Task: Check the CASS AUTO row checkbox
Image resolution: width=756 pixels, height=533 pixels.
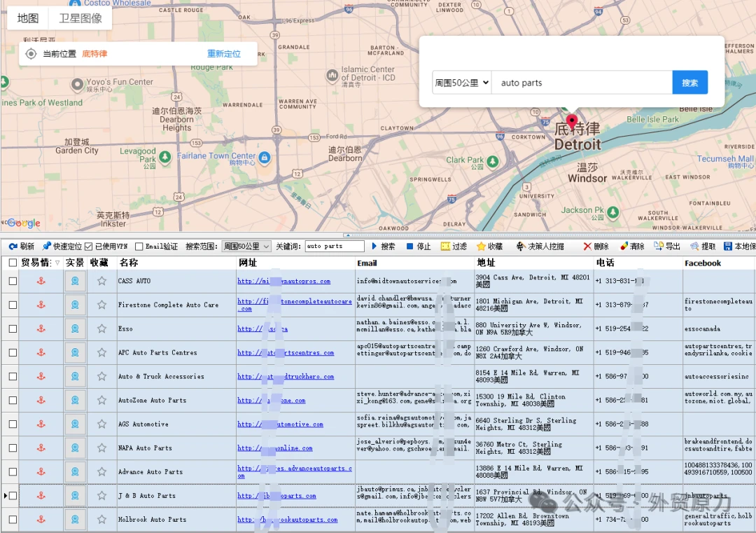Action: click(x=13, y=282)
